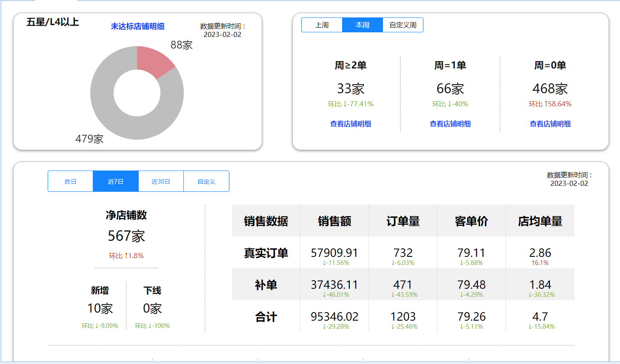Click the 真实订单 row label
Screen dimensions: 620x364
point(266,253)
